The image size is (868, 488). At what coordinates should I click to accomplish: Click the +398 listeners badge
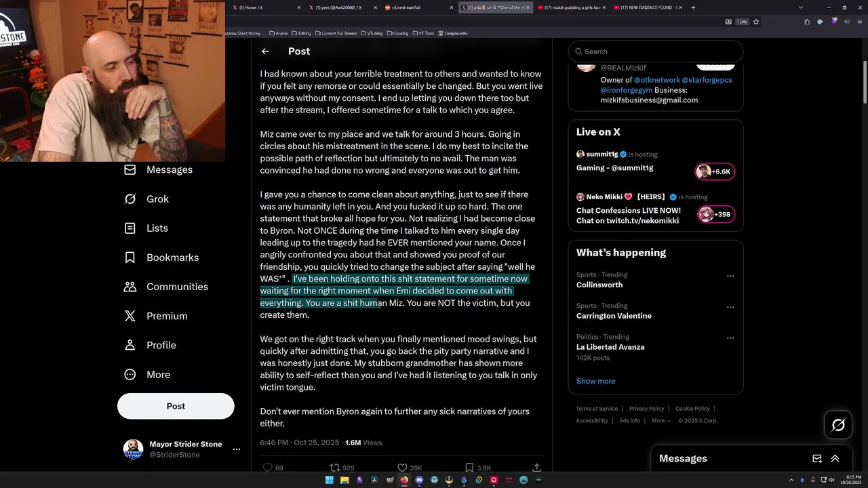pos(716,214)
